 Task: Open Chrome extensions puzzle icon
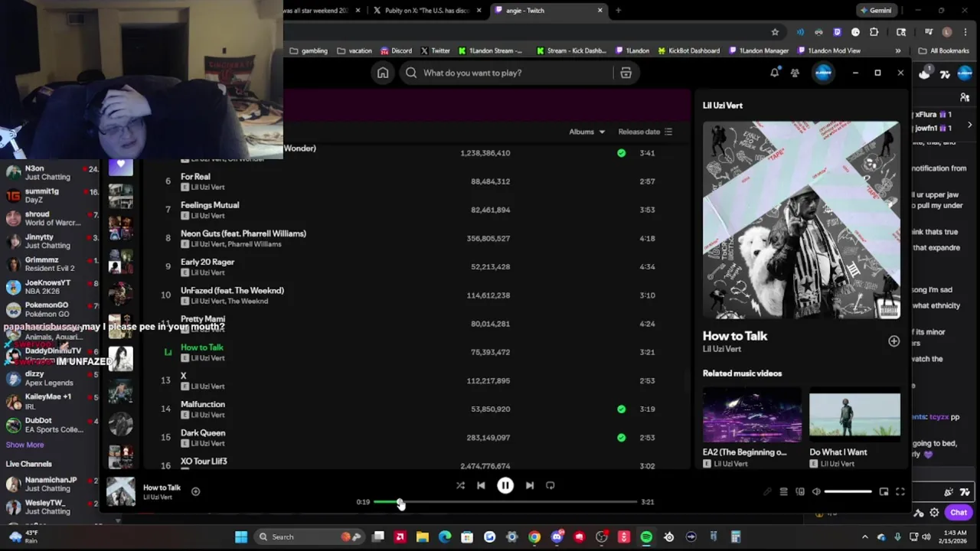(874, 32)
